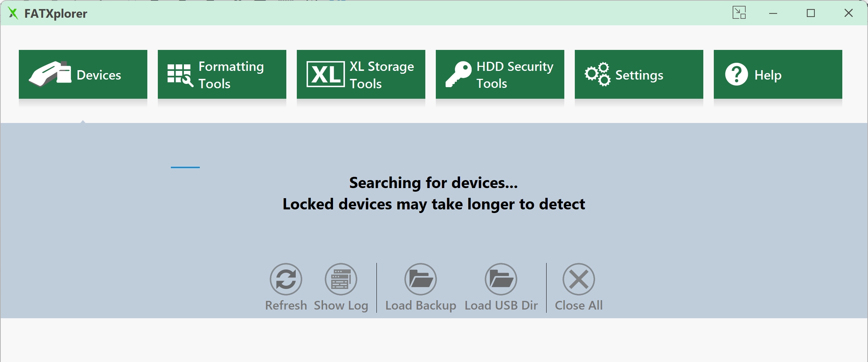Click the Load Backup text label
868x362 pixels.
421,305
